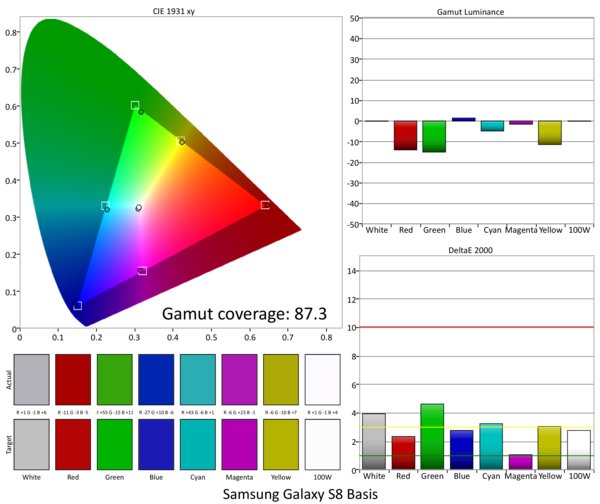This screenshot has width=600, height=504.
Task: Click the Cyan bar in DeltaE 2000 chart
Action: point(491,447)
